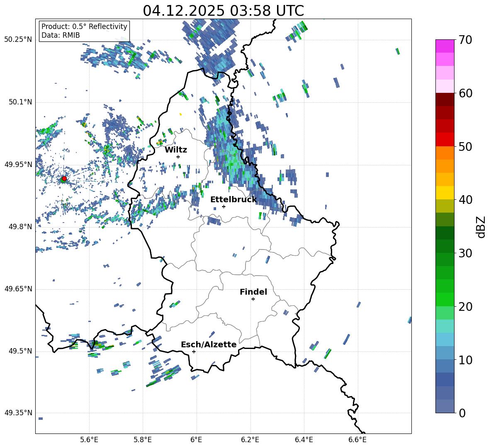491x448 pixels.
Task: Click the Wiltz station cross marker
Action: click(178, 157)
